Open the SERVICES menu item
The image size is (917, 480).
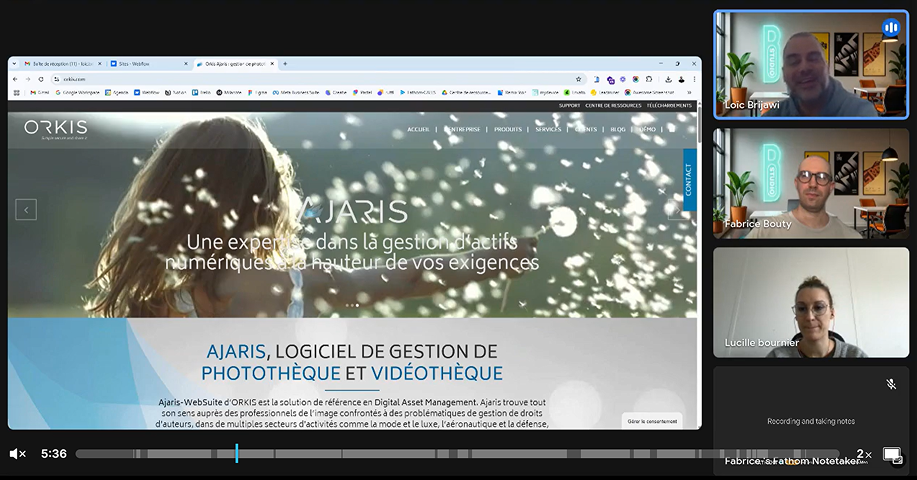click(548, 129)
